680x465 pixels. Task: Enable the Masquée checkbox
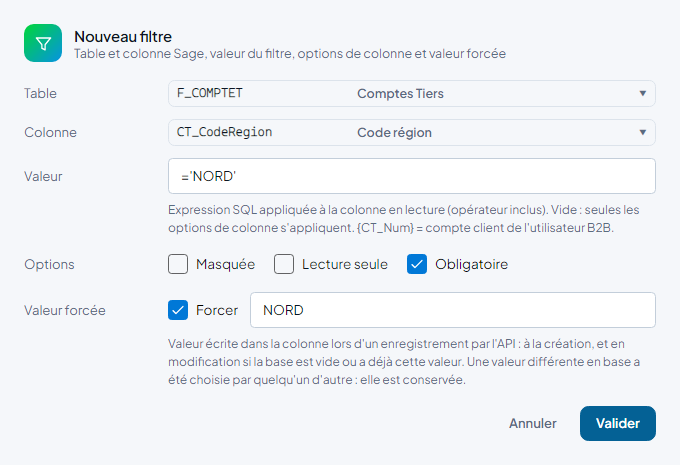click(x=178, y=264)
